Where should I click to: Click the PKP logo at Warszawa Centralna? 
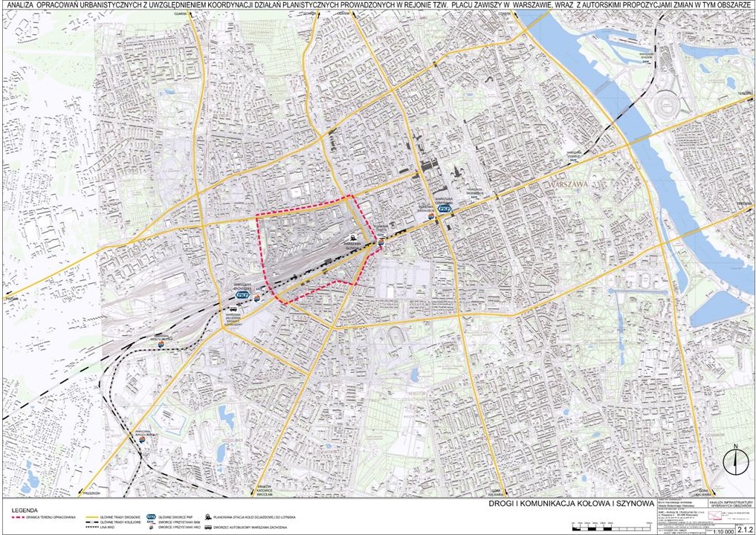445,209
